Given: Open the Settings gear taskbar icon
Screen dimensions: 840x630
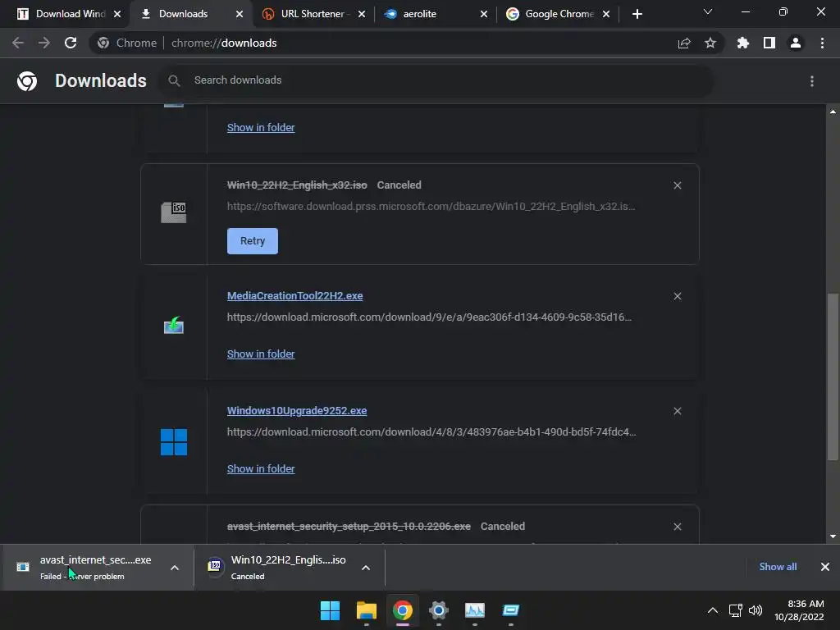Looking at the screenshot, I should click(x=438, y=610).
